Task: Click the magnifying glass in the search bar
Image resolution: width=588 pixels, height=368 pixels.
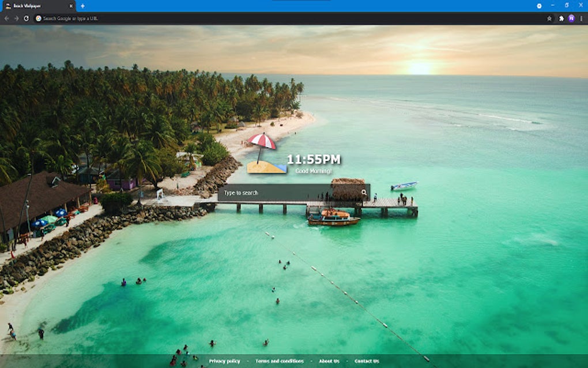Action: click(x=365, y=191)
